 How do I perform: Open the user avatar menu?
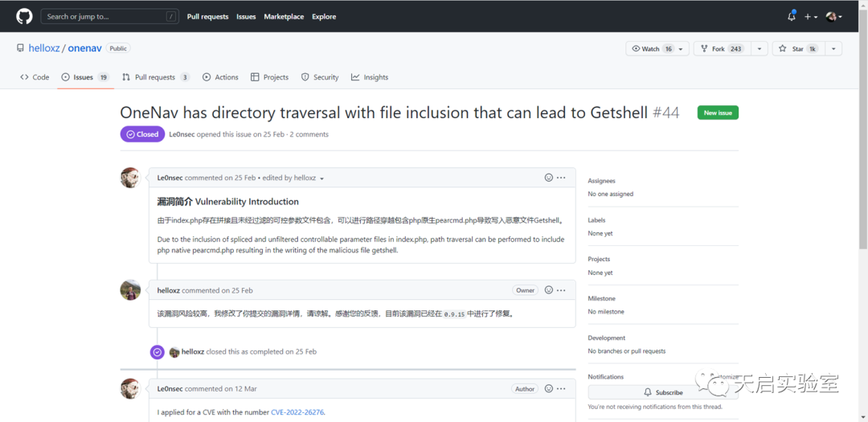[x=834, y=17]
